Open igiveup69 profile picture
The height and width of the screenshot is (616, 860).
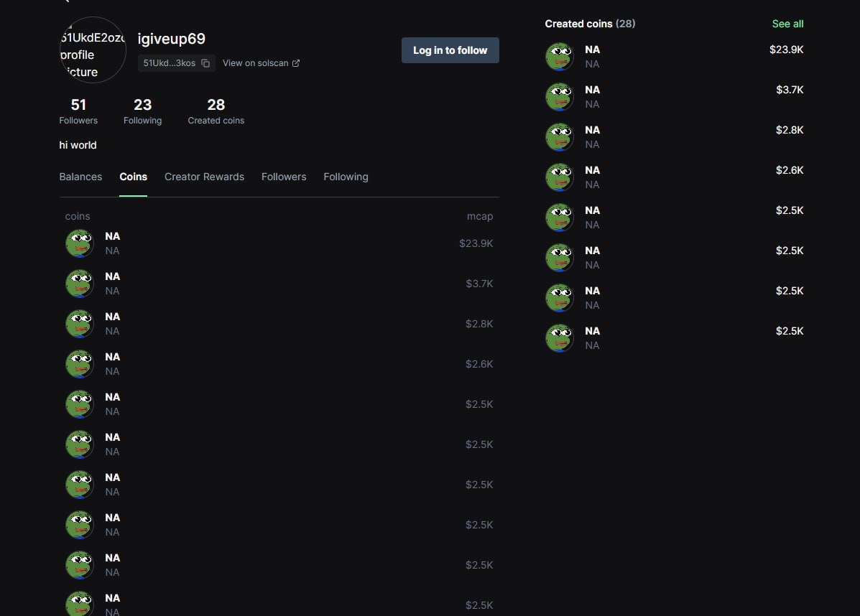click(x=93, y=50)
